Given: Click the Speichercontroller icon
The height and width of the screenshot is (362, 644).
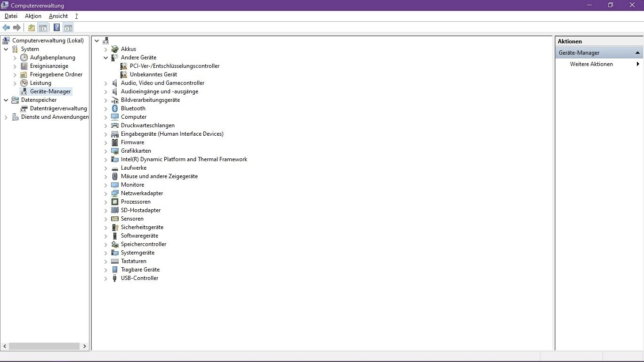Looking at the screenshot, I should pos(115,244).
